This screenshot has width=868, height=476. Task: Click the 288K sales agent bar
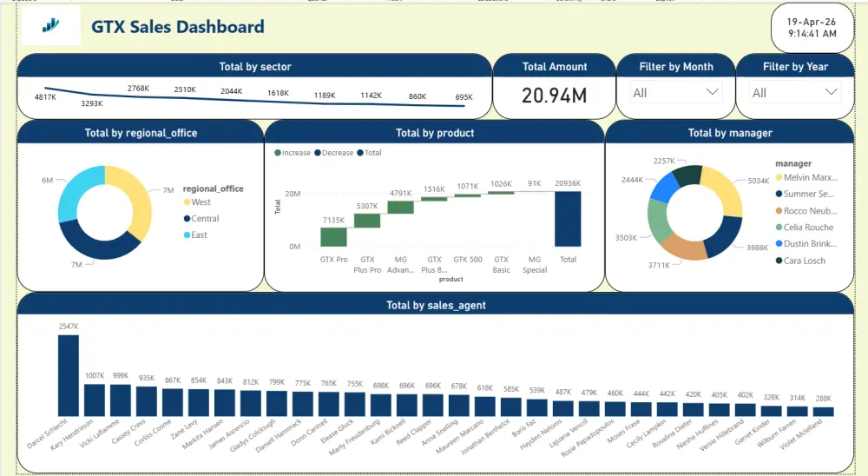823,412
